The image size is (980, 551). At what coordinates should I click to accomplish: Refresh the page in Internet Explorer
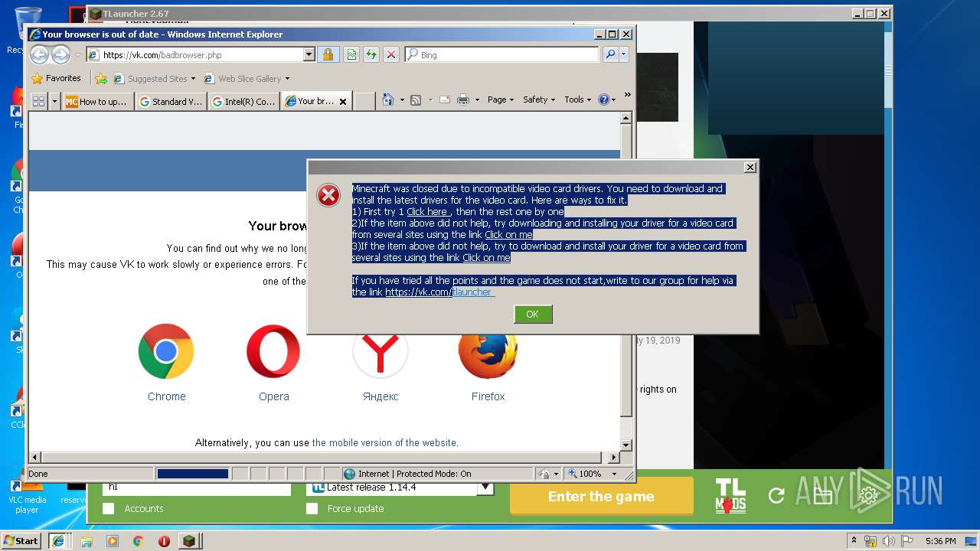pos(371,54)
